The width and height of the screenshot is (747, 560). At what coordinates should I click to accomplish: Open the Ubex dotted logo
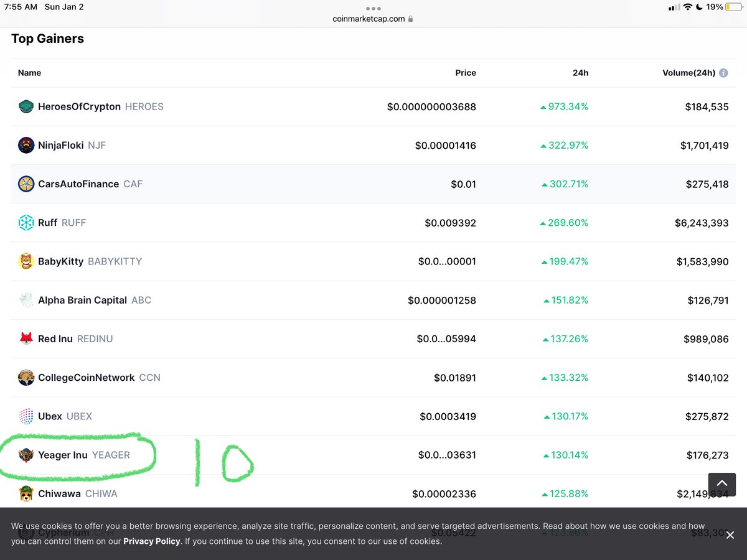[26, 416]
